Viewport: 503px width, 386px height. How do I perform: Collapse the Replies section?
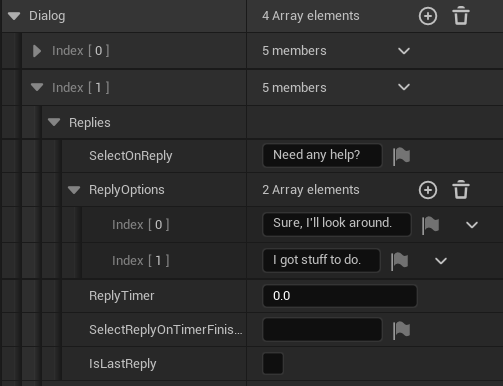pos(54,122)
